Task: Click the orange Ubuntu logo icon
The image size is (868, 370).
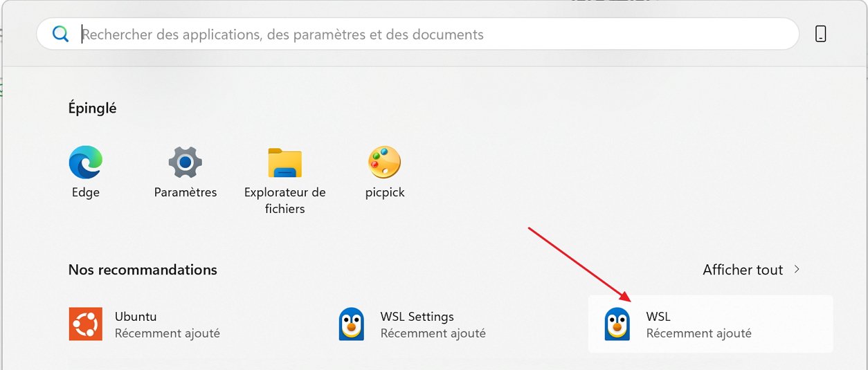Action: click(x=86, y=324)
